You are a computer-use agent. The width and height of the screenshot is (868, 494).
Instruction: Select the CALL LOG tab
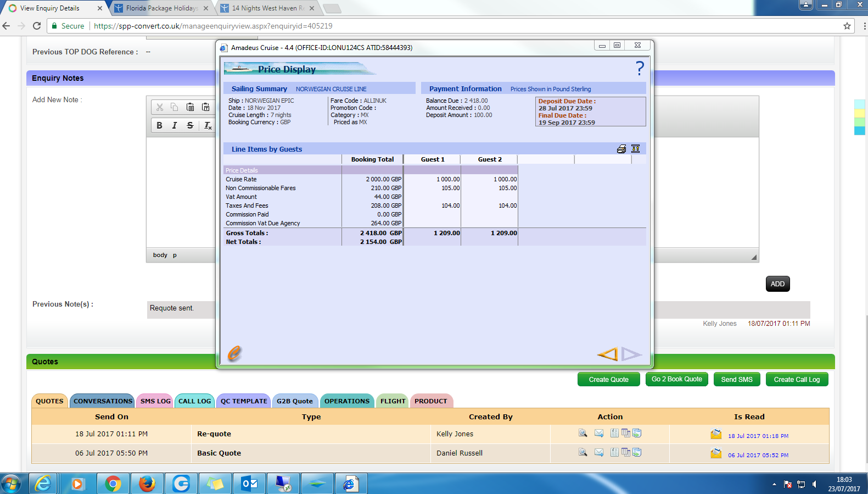click(x=195, y=401)
